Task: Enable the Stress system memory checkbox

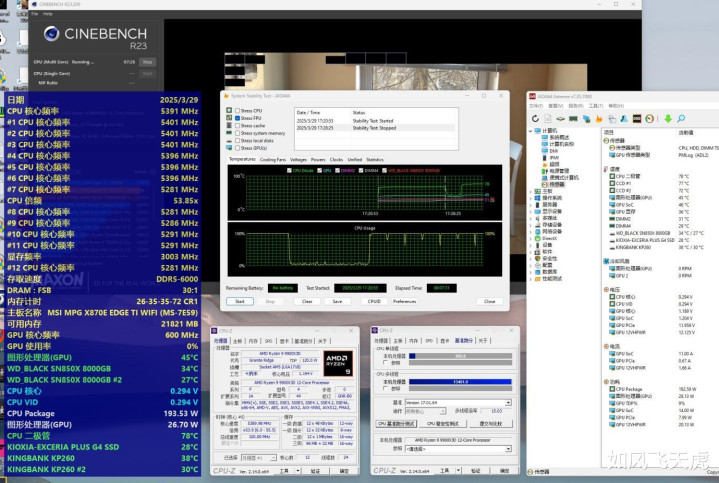Action: pos(238,133)
